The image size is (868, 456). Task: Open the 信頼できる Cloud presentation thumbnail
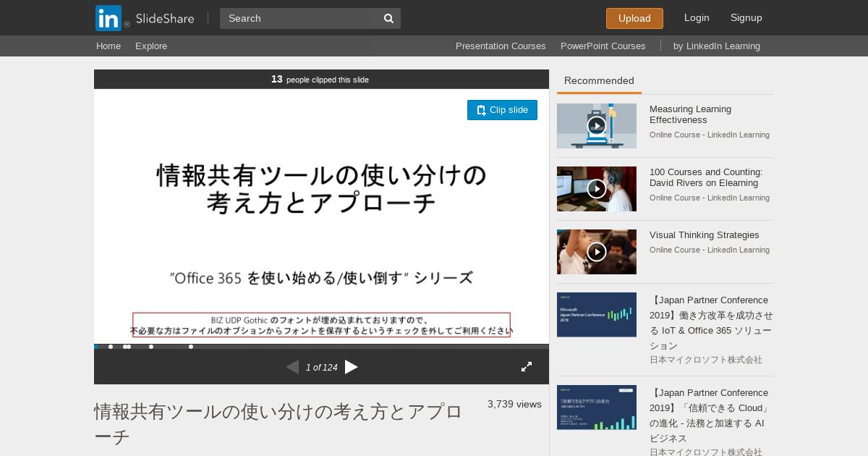coord(597,408)
